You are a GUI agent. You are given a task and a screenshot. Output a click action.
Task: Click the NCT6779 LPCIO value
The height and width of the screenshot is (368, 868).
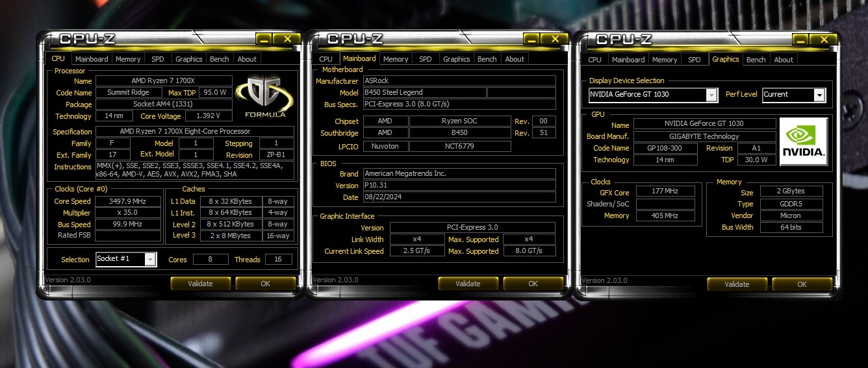[460, 146]
